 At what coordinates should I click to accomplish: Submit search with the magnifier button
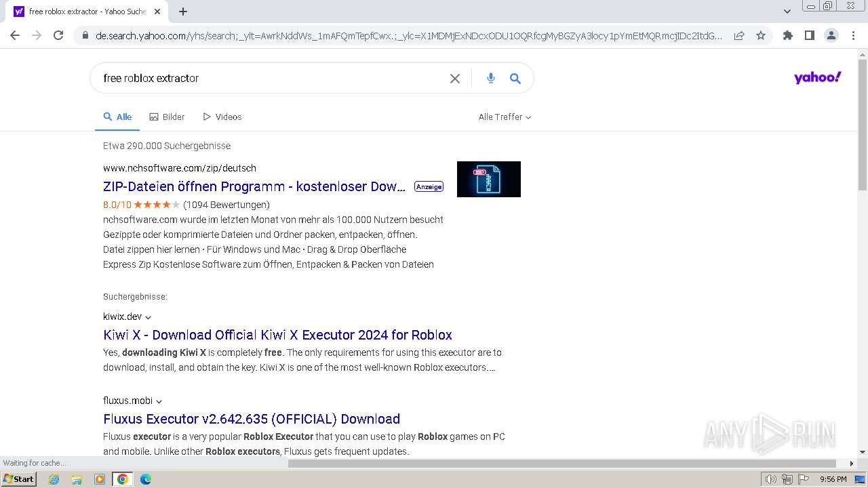515,79
